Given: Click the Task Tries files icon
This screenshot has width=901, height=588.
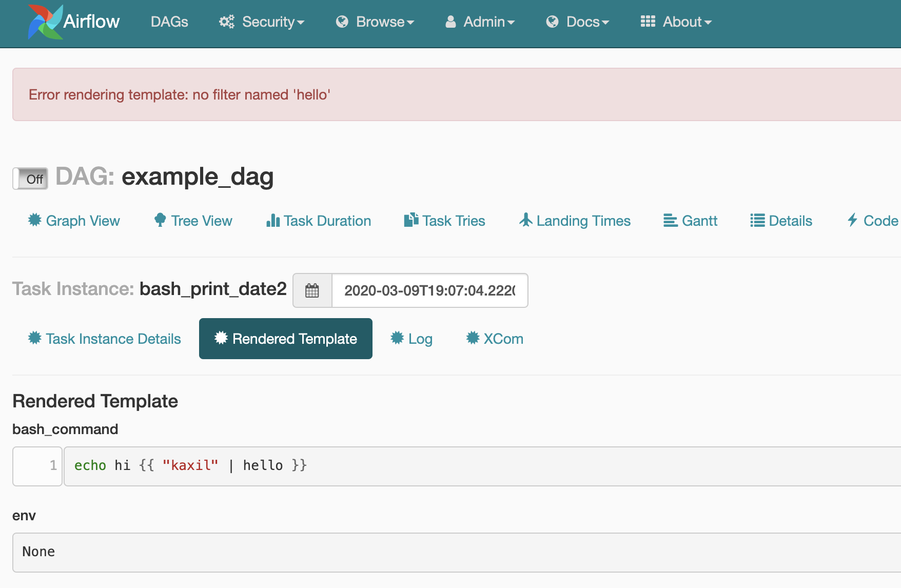Looking at the screenshot, I should point(411,220).
